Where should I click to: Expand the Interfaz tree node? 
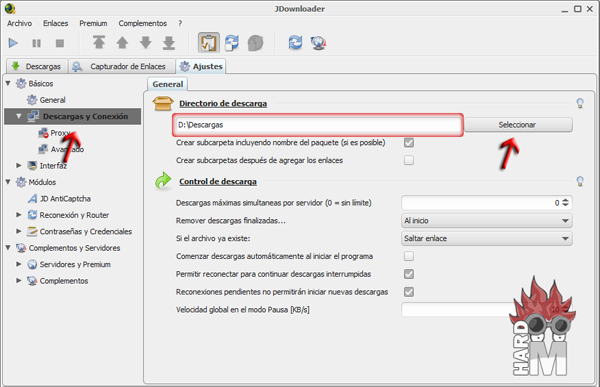(x=18, y=165)
